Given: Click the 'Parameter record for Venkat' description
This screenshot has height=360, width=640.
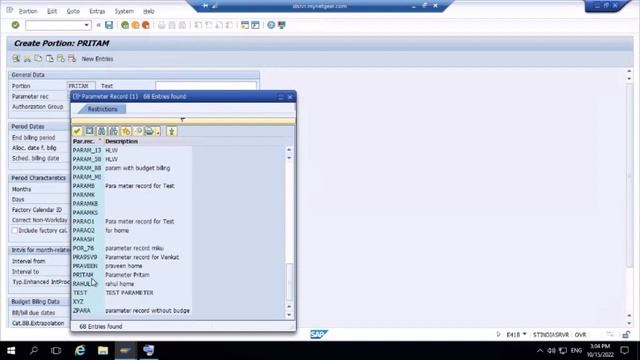Looking at the screenshot, I should [x=142, y=257].
